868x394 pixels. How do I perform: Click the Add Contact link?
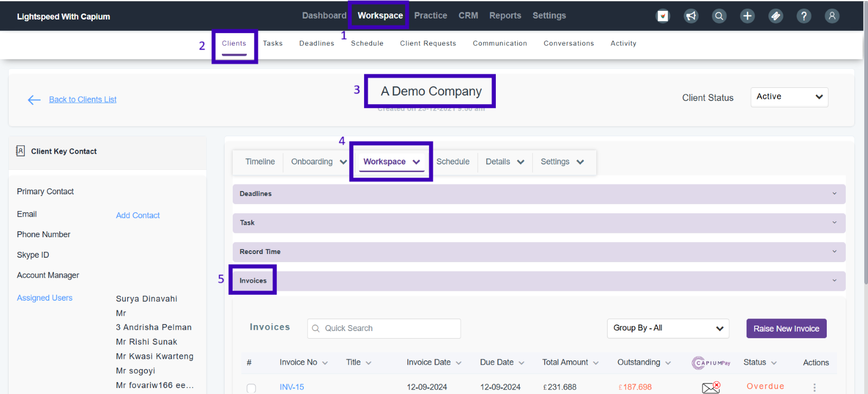(138, 215)
